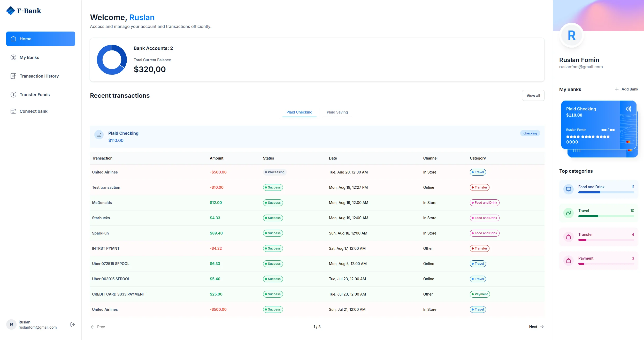644x340 pixels.
Task: Click the My Banks dollar icon
Action: [x=13, y=57]
